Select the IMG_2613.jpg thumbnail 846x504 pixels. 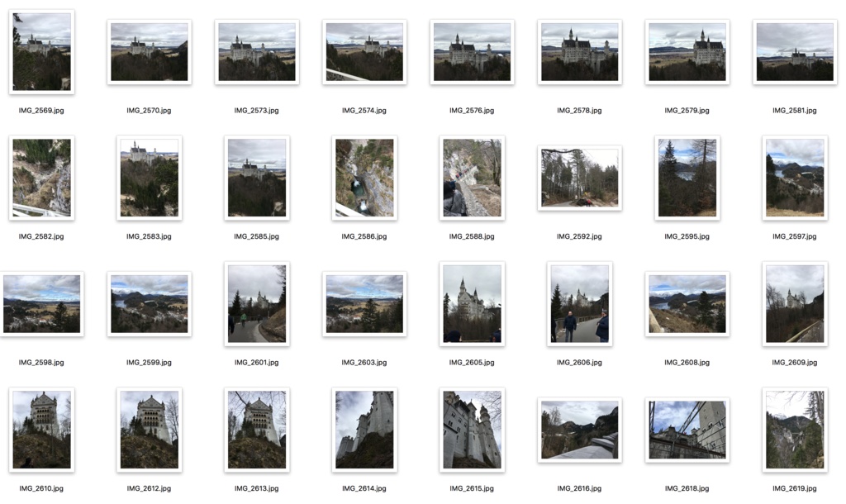(257, 430)
